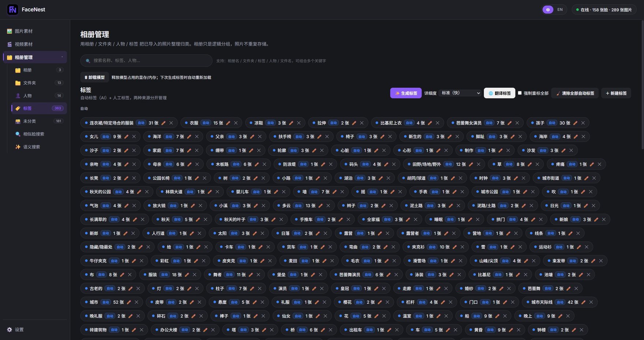Click 卸载模型 button

click(x=94, y=77)
